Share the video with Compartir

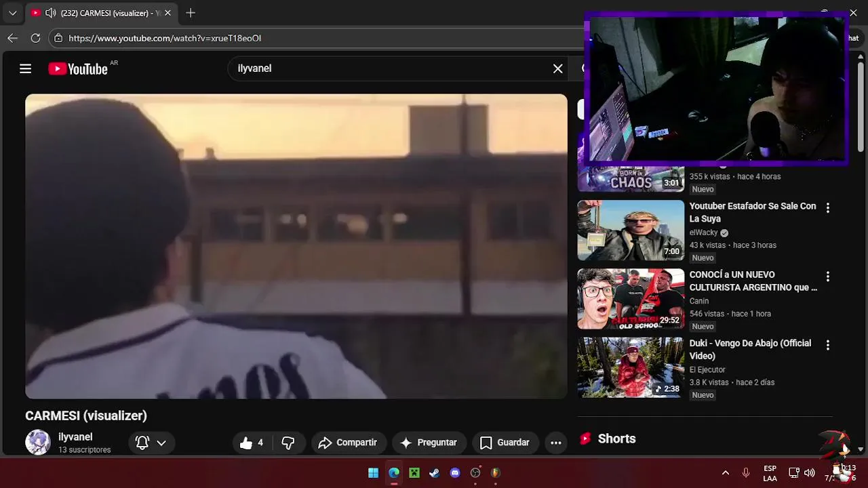coord(349,443)
